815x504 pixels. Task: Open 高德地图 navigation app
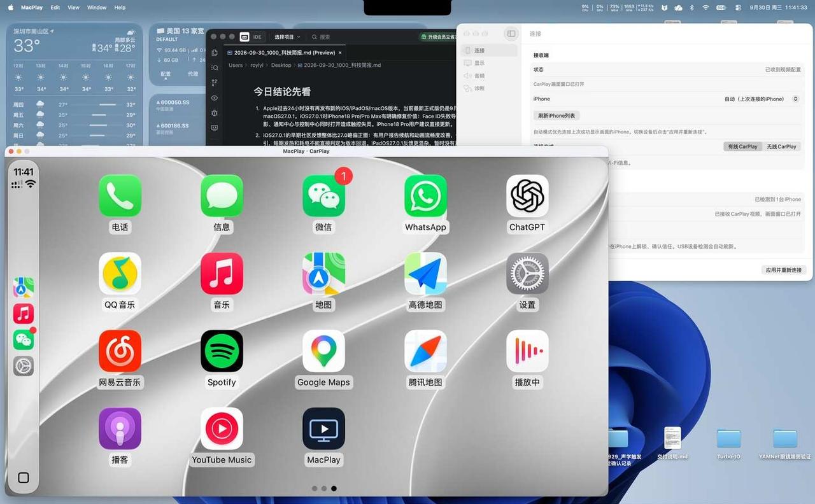[x=425, y=274]
